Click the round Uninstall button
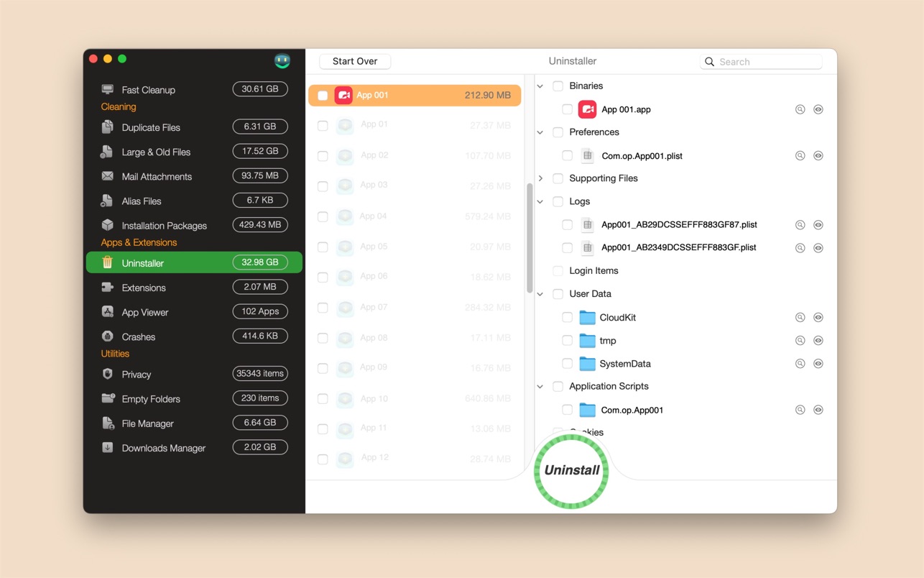 [571, 471]
